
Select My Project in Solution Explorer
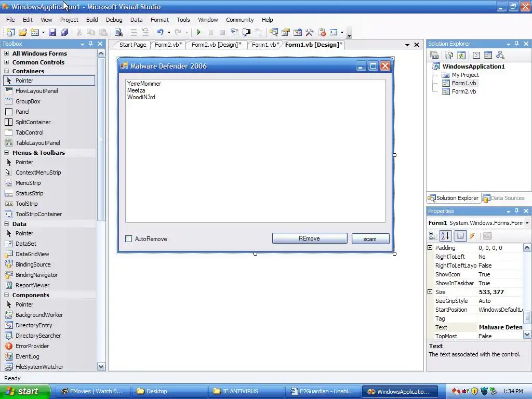point(465,75)
